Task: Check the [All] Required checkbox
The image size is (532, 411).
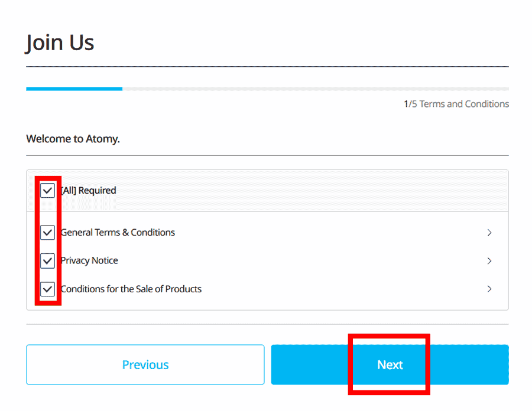Action: point(47,190)
